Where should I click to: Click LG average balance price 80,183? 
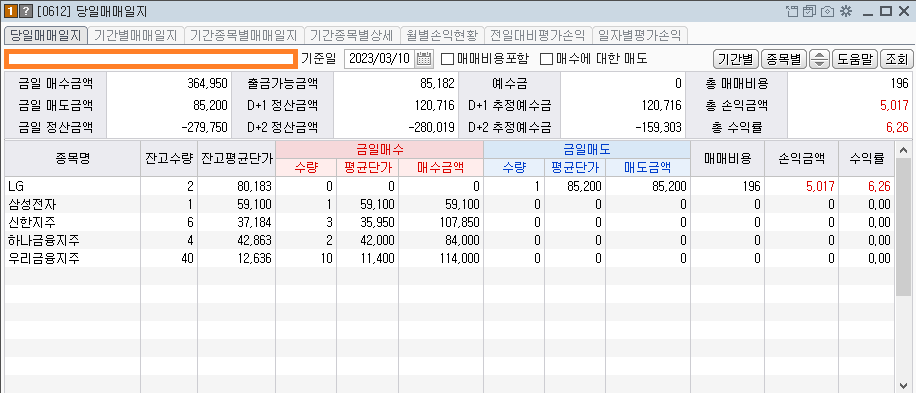(x=254, y=187)
